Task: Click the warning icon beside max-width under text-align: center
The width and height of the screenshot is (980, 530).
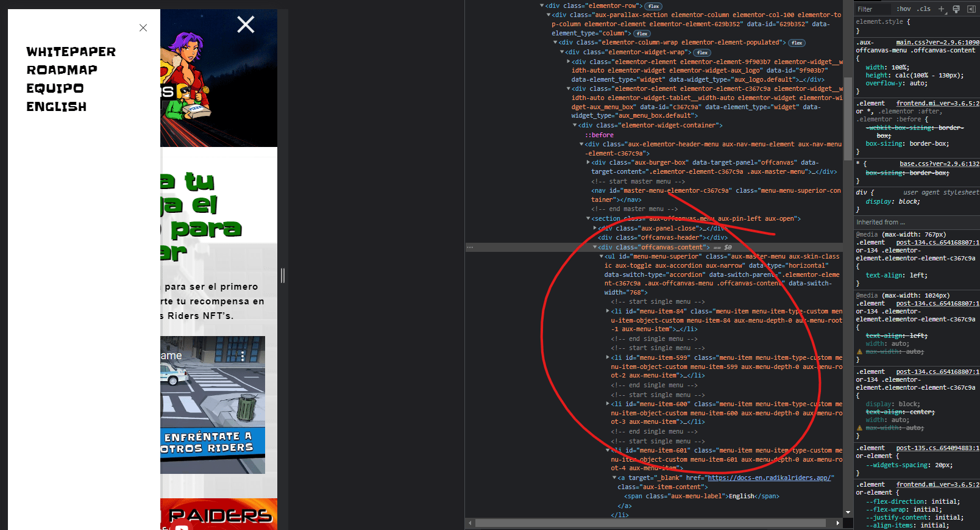Action: coord(860,428)
